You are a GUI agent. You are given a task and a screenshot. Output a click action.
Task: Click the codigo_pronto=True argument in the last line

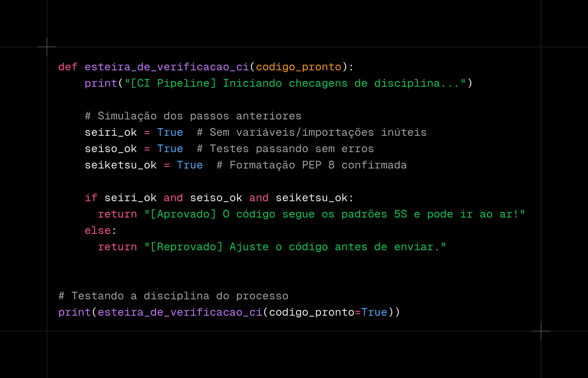(x=328, y=312)
